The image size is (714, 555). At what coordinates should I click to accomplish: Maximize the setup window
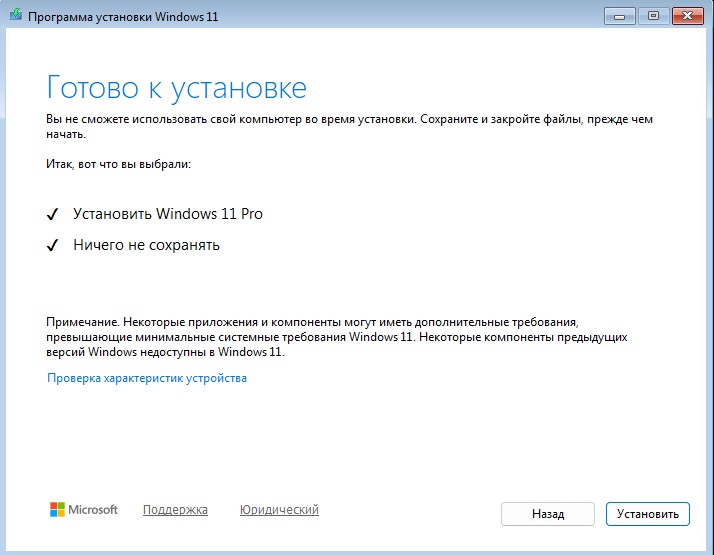[x=653, y=16]
